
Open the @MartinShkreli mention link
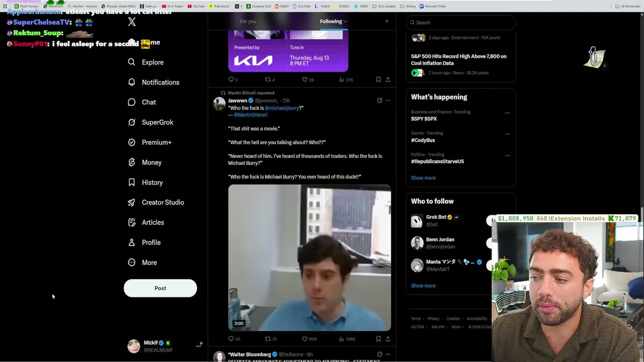(x=250, y=115)
